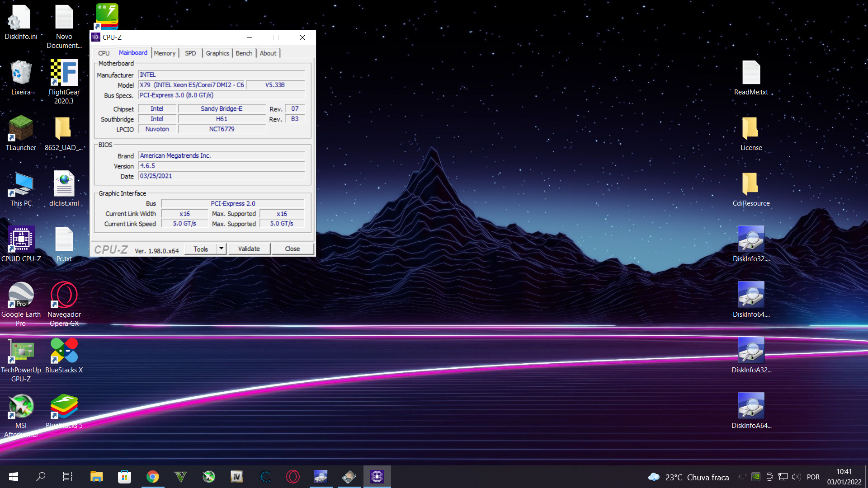Viewport: 868px width, 488px height.
Task: Open ReadMe.txt on desktop
Action: pyautogui.click(x=751, y=78)
